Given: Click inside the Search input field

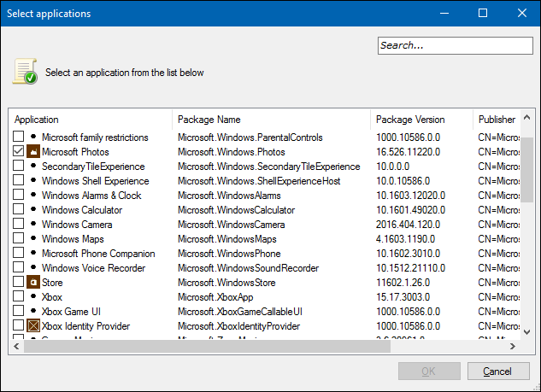Looking at the screenshot, I should pos(454,45).
